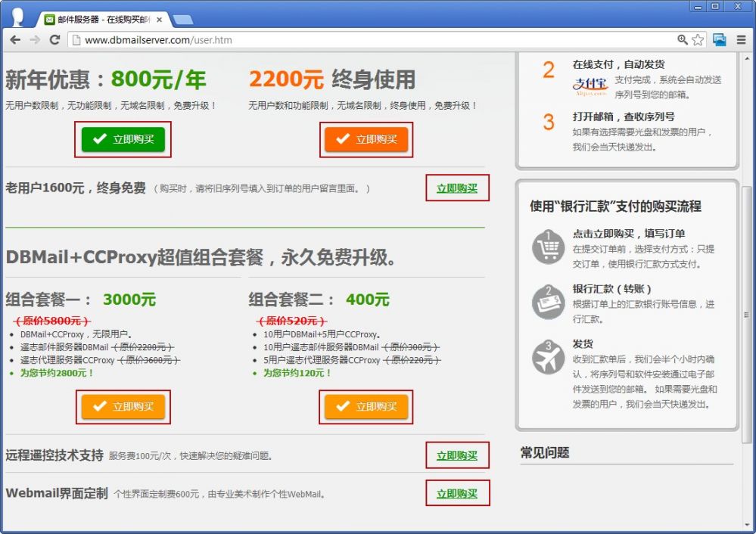
Task: Click orange 立即购买 button for 2200元 终身使用
Action: [x=366, y=139]
